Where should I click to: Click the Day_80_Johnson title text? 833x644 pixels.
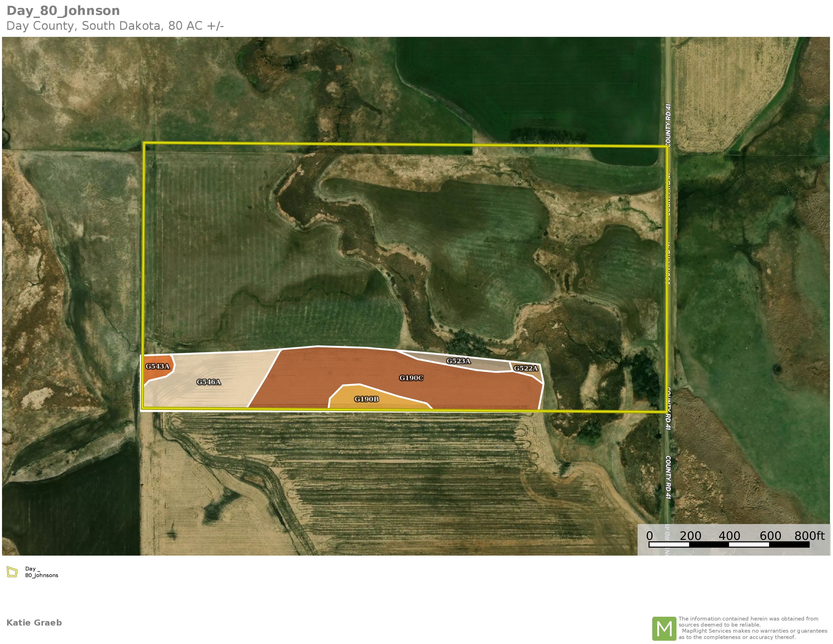(63, 11)
